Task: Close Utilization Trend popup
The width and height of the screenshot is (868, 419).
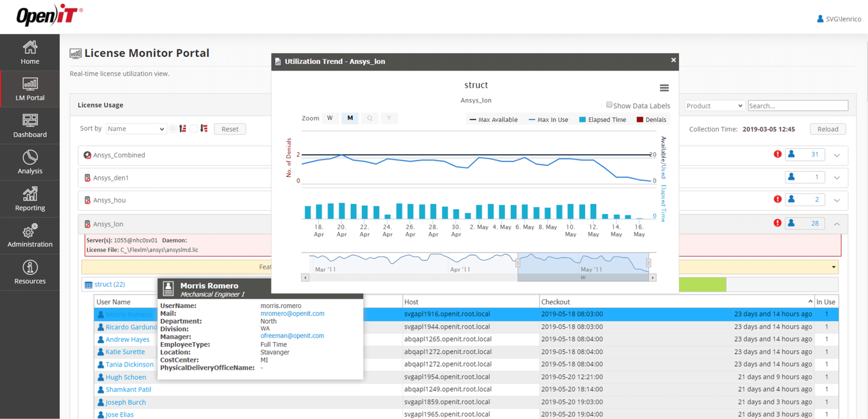Action: coord(673,60)
